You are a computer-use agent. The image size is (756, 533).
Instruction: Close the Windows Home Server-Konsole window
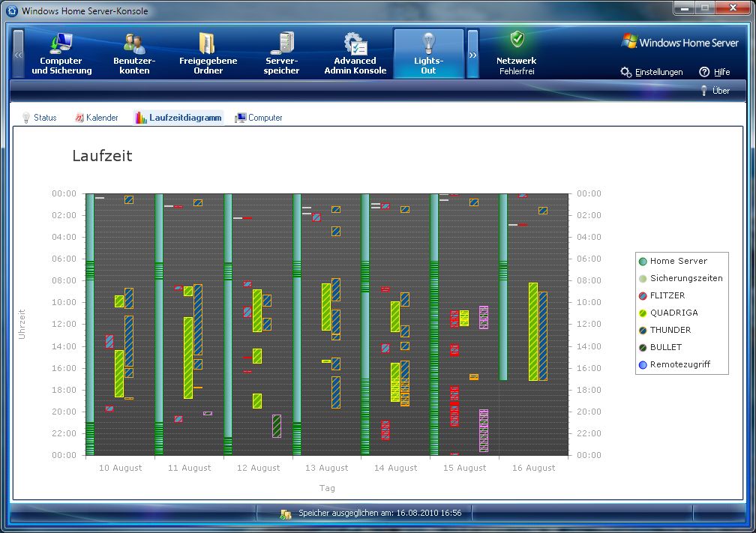733,7
